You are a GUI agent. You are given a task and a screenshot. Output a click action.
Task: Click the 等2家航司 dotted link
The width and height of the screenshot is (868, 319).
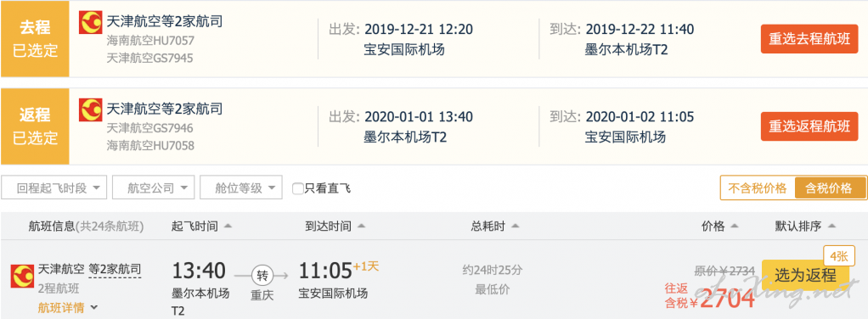pos(115,269)
